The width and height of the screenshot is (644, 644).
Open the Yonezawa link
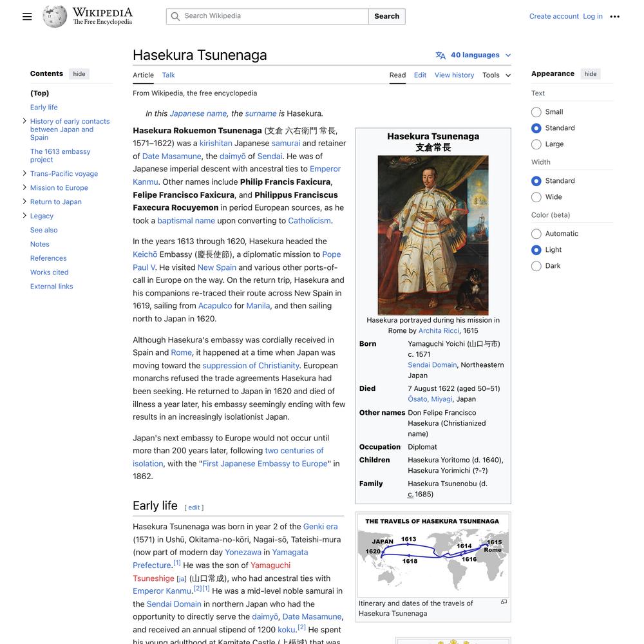243,553
